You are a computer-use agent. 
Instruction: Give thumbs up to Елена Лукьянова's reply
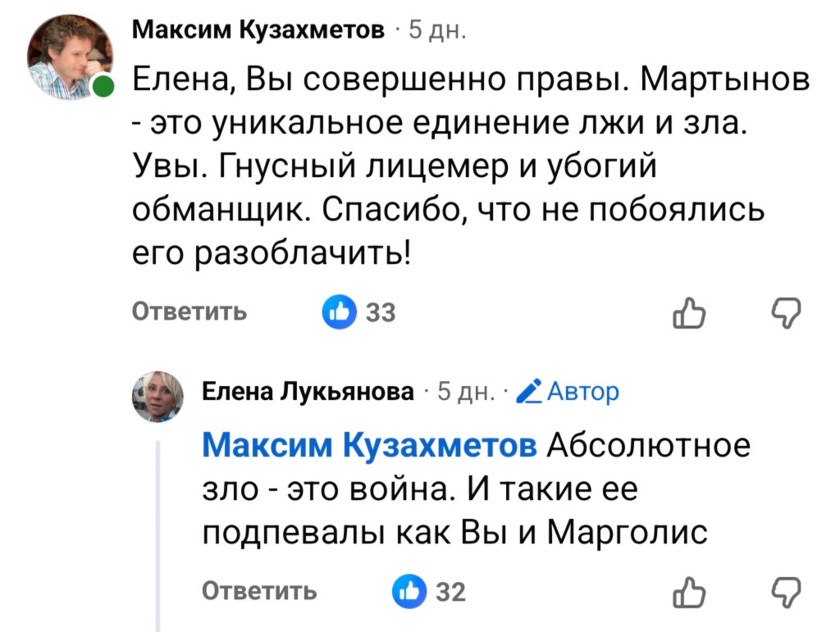click(x=686, y=591)
